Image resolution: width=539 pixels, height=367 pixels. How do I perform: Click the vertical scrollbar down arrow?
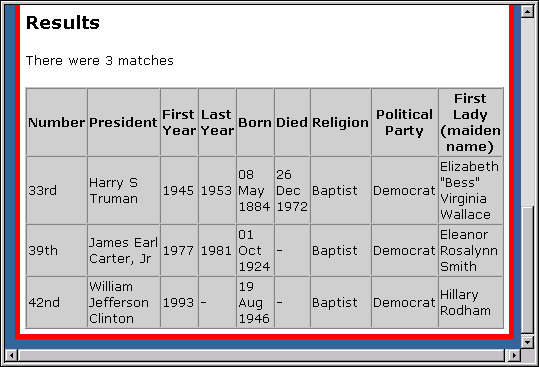[x=527, y=342]
